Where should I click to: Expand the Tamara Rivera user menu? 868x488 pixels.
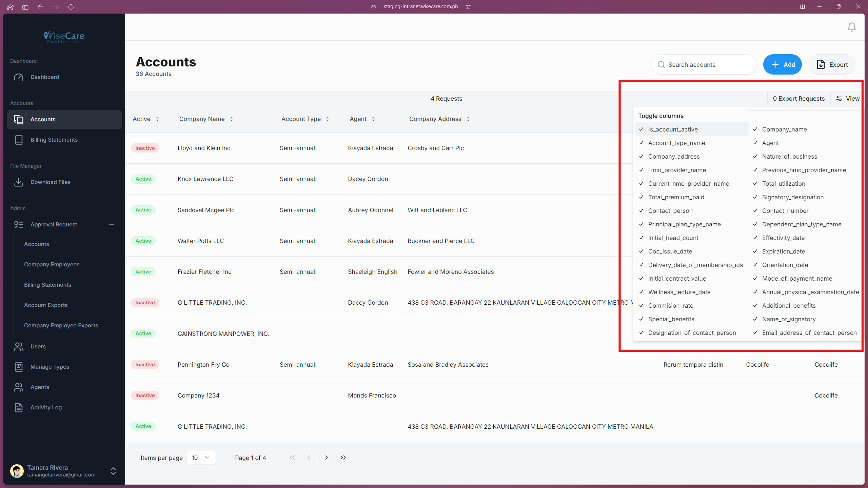(x=113, y=471)
